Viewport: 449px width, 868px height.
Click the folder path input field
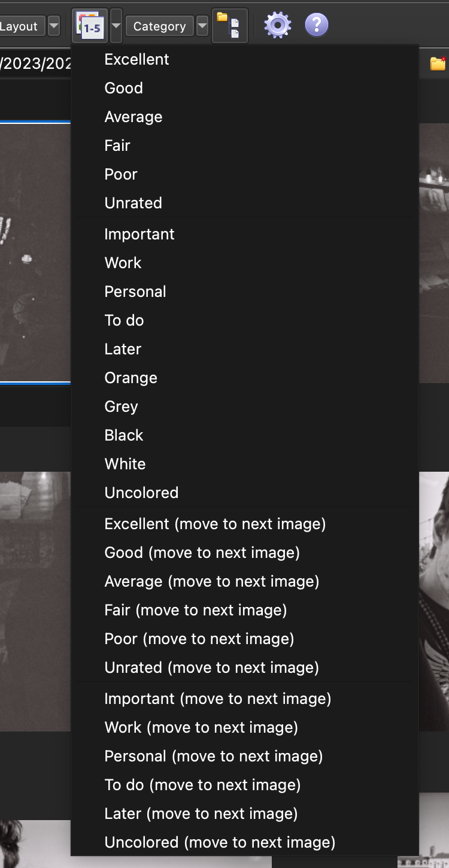point(36,63)
